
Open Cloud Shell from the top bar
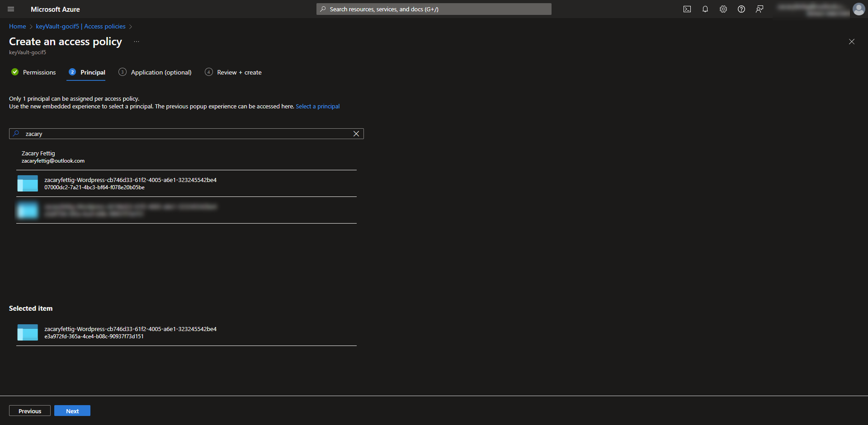coord(687,9)
